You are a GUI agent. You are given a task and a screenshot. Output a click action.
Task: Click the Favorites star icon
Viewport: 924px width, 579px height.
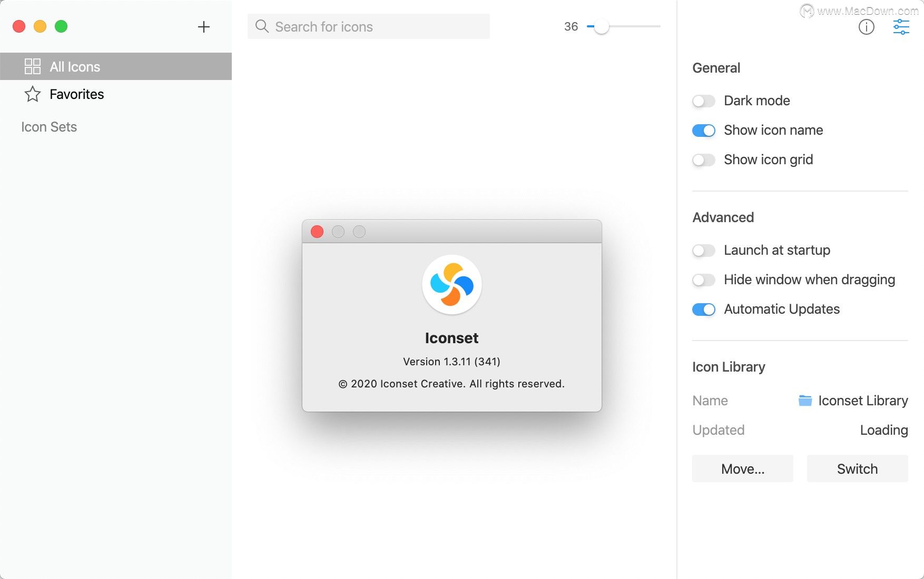click(33, 94)
